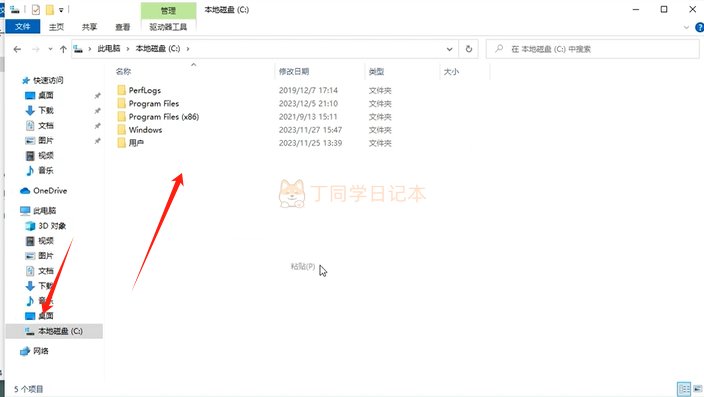Go back with the back arrow

[17, 49]
